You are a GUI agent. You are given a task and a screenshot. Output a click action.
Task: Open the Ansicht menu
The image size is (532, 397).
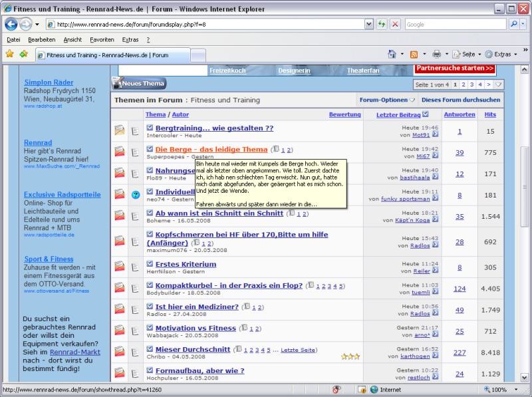point(72,40)
